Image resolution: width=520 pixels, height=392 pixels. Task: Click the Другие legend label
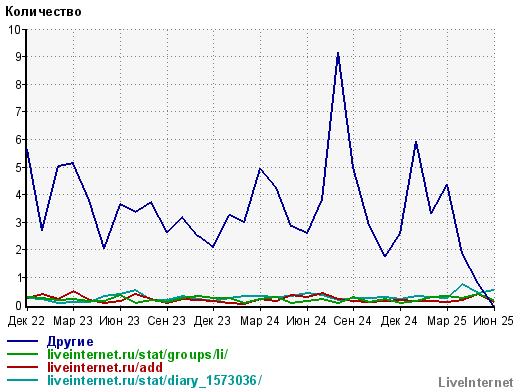point(70,342)
